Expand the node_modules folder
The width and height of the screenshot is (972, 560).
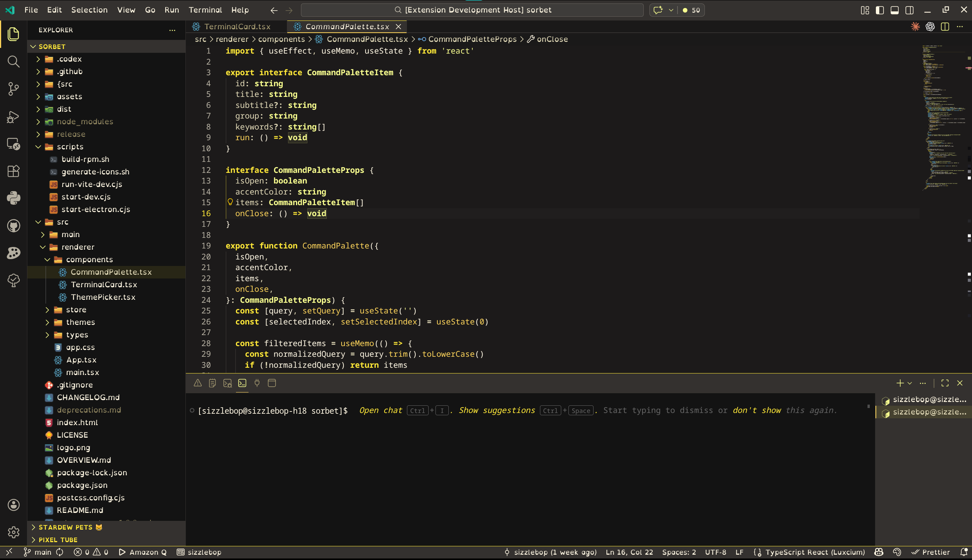(85, 122)
